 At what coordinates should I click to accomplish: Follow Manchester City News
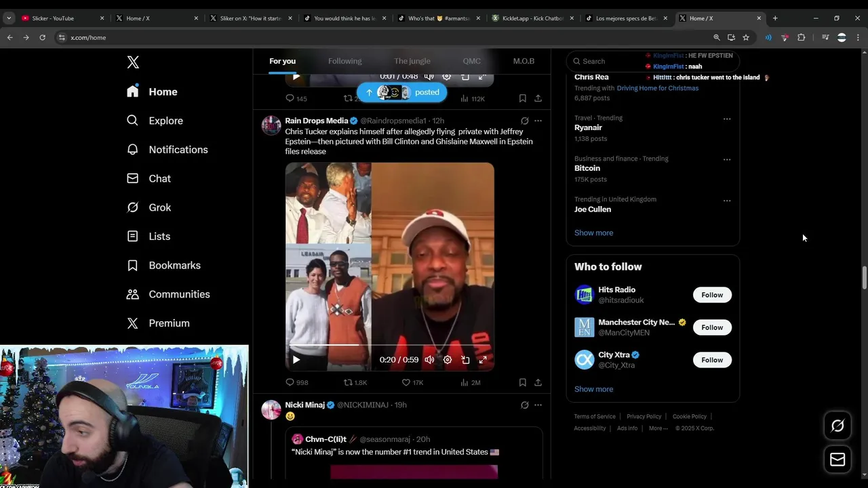(x=712, y=327)
